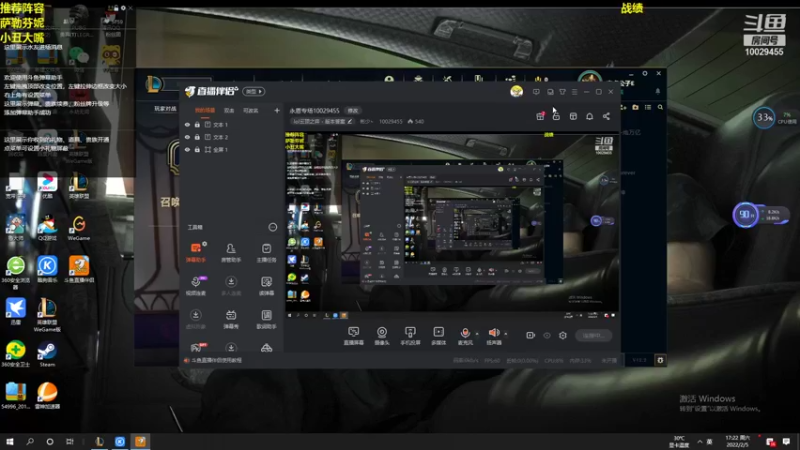Click the 修改 button beside the room title
The width and height of the screenshot is (800, 450).
pos(353,110)
